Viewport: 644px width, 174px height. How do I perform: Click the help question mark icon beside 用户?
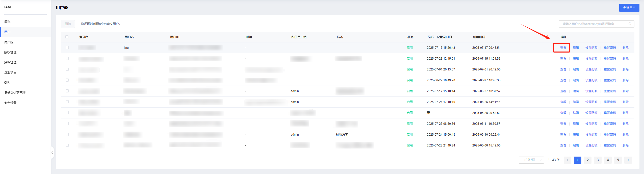[66, 8]
